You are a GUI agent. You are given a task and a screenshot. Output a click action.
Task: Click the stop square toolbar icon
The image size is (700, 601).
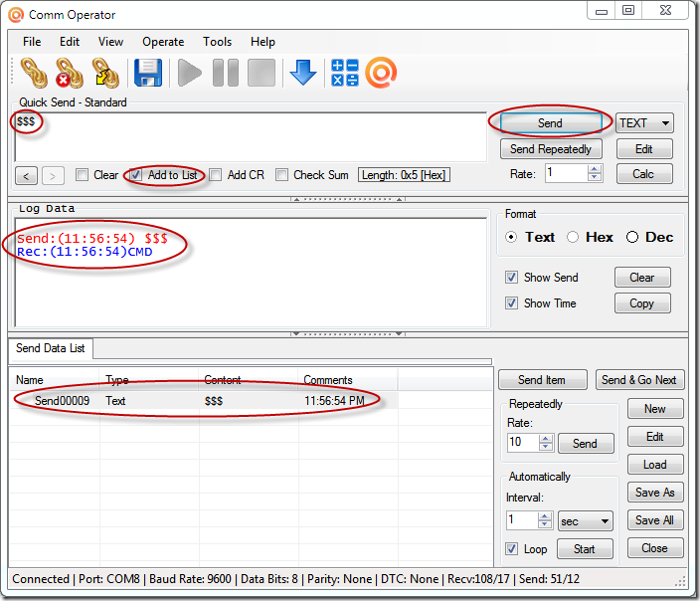[262, 73]
